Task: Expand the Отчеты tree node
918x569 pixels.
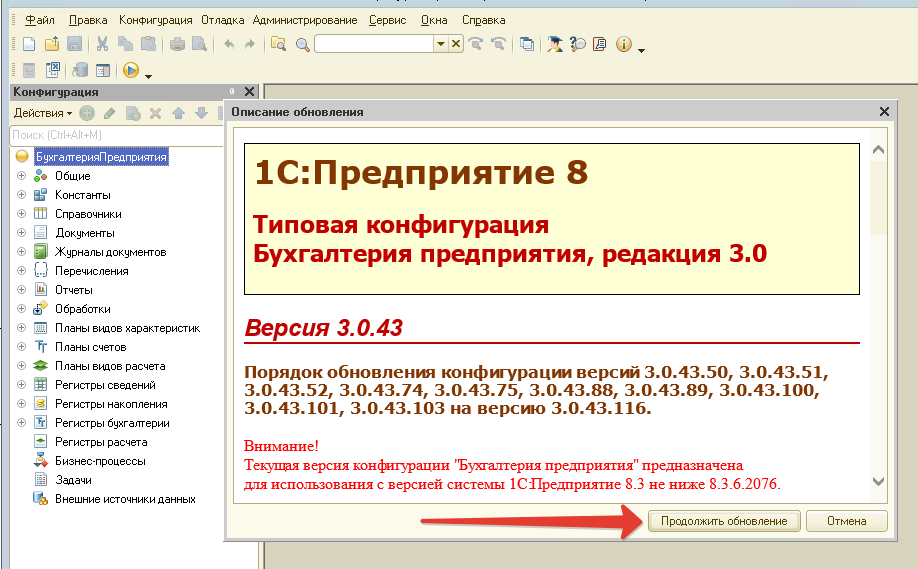Action: point(22,290)
